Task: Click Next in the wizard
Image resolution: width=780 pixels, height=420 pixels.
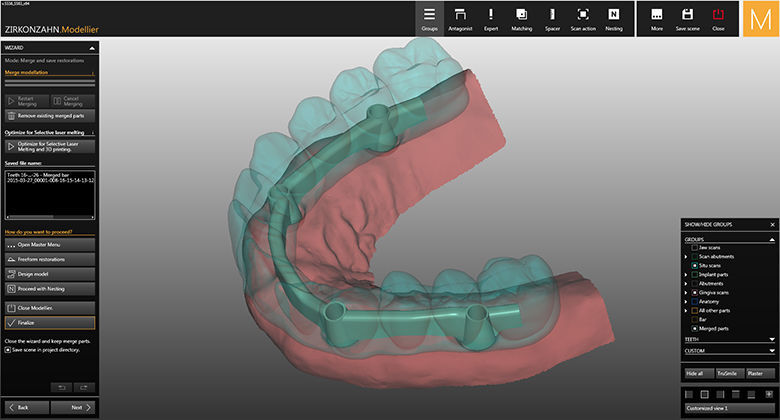Action: [x=73, y=408]
